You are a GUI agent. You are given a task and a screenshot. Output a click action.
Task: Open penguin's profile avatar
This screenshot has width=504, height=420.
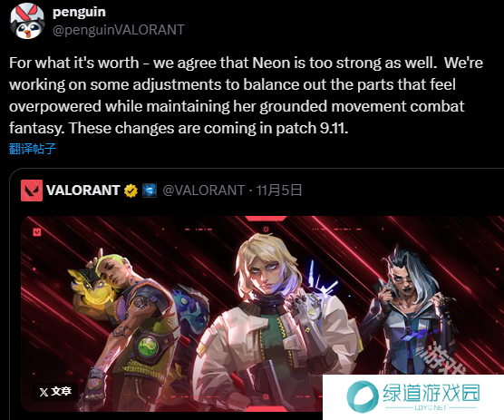(x=27, y=21)
